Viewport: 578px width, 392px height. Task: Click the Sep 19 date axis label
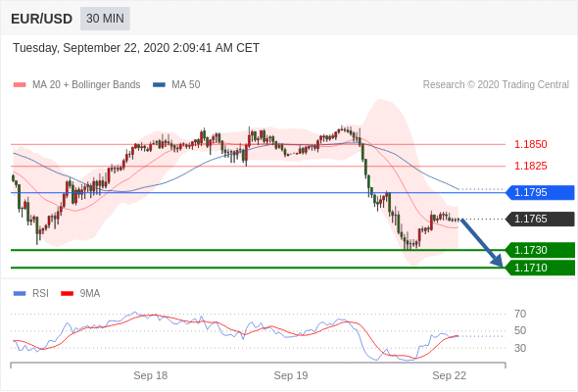pos(291,375)
